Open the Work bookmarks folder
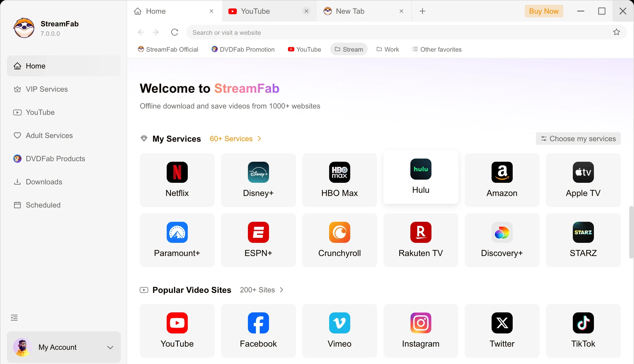The height and width of the screenshot is (364, 634). point(388,49)
